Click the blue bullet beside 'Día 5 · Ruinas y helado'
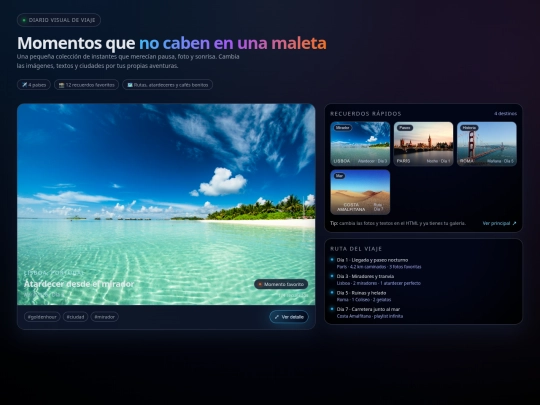The image size is (540, 405). click(332, 292)
